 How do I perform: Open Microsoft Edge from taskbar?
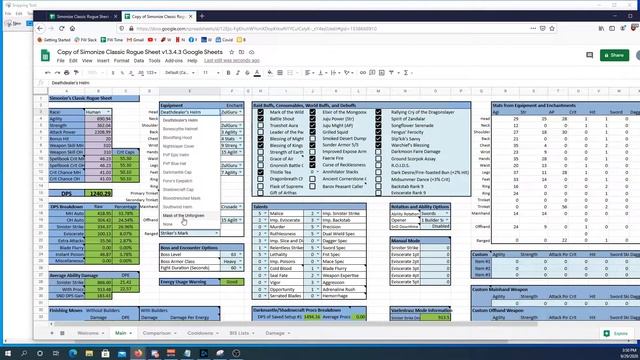pyautogui.click(x=73, y=353)
